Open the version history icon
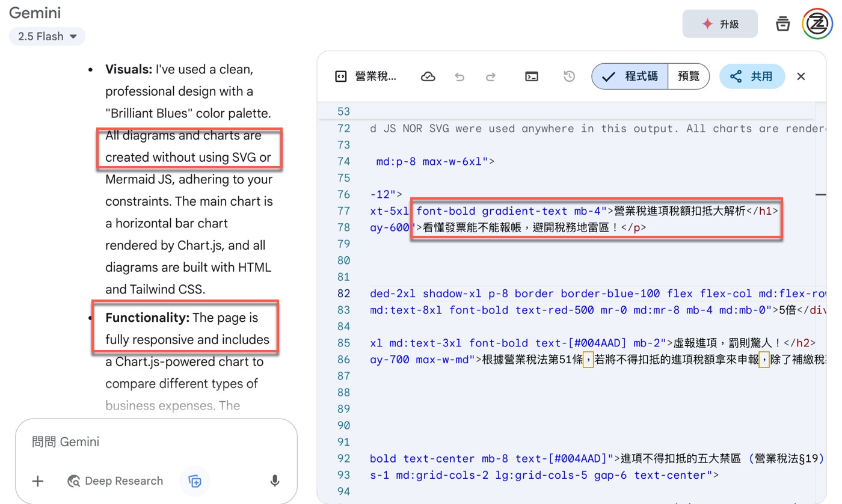Screen dimensions: 842x504 point(569,76)
